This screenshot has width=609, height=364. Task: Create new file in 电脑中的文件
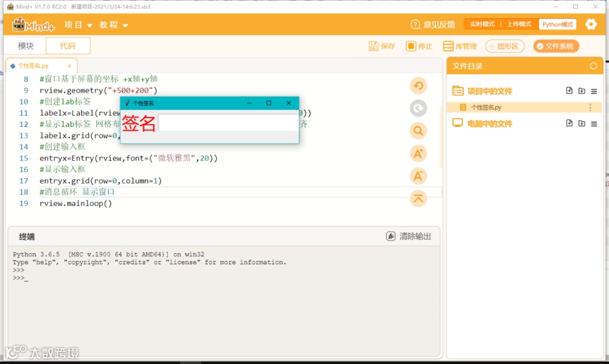[x=569, y=123]
